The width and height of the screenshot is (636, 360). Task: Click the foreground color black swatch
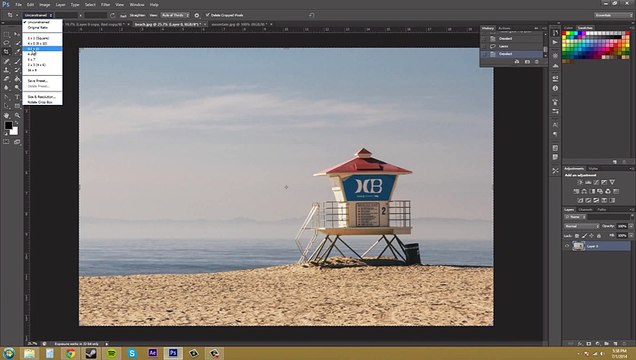pyautogui.click(x=8, y=126)
